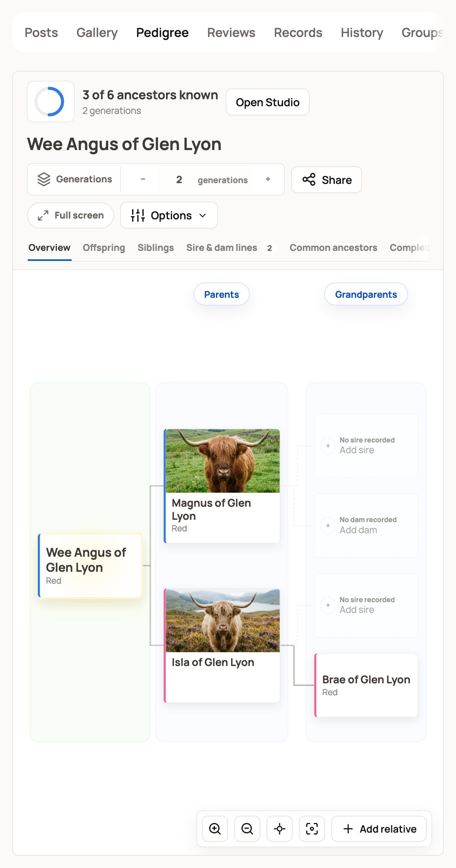
Task: Click the Generations layers icon
Action: click(x=44, y=179)
